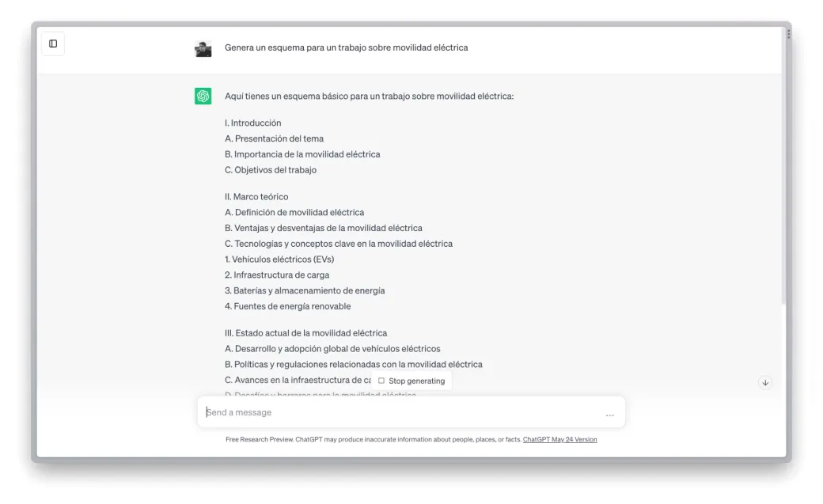
Task: Select the I. Introducción line
Action: (253, 123)
